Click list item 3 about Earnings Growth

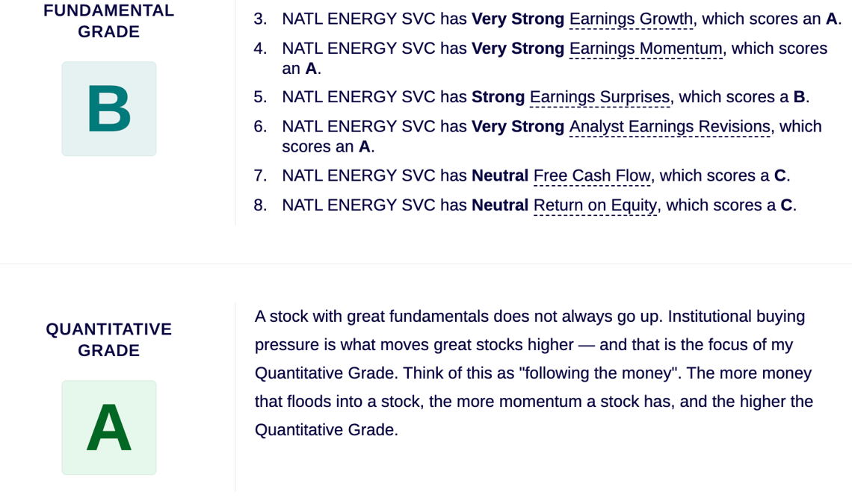point(548,19)
